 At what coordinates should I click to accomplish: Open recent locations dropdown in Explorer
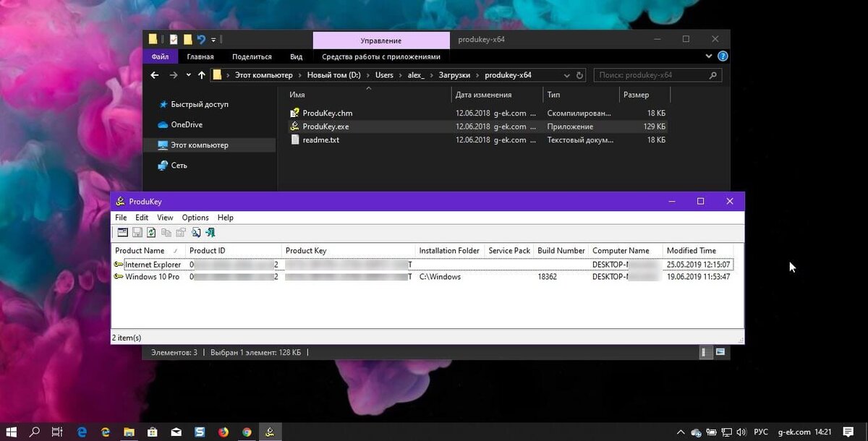point(189,75)
